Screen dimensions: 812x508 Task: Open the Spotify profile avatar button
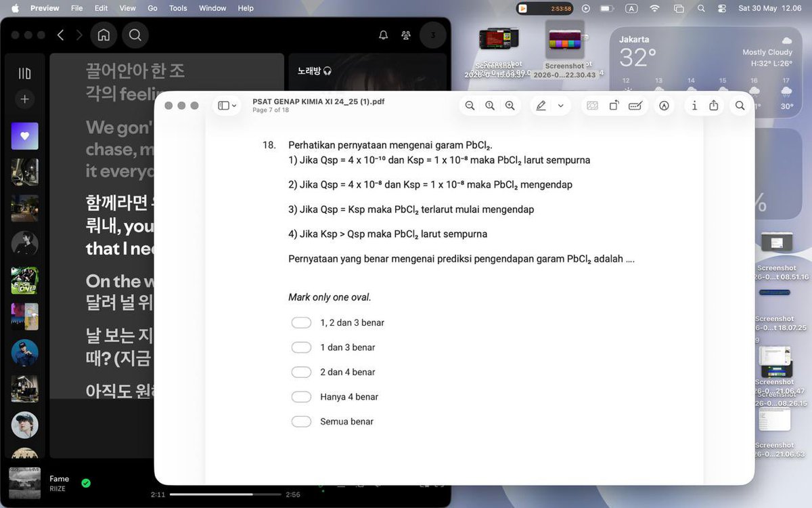(433, 35)
